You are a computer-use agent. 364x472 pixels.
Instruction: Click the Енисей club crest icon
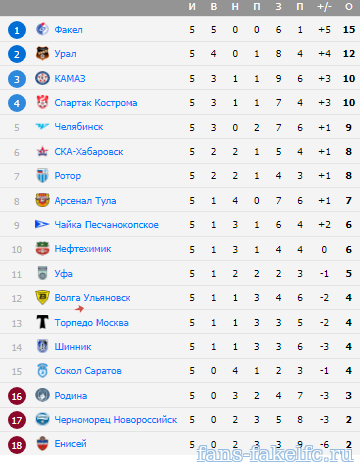pyautogui.click(x=42, y=443)
